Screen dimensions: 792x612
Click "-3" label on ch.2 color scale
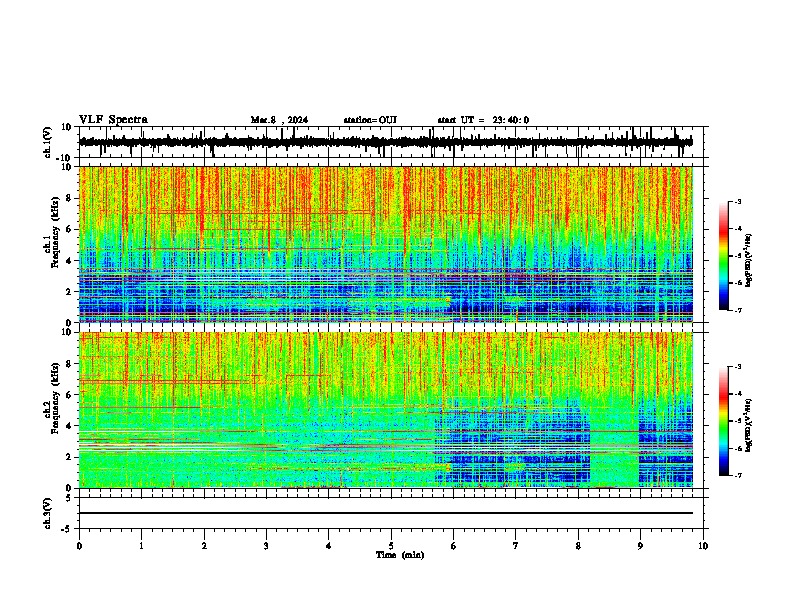pyautogui.click(x=738, y=367)
